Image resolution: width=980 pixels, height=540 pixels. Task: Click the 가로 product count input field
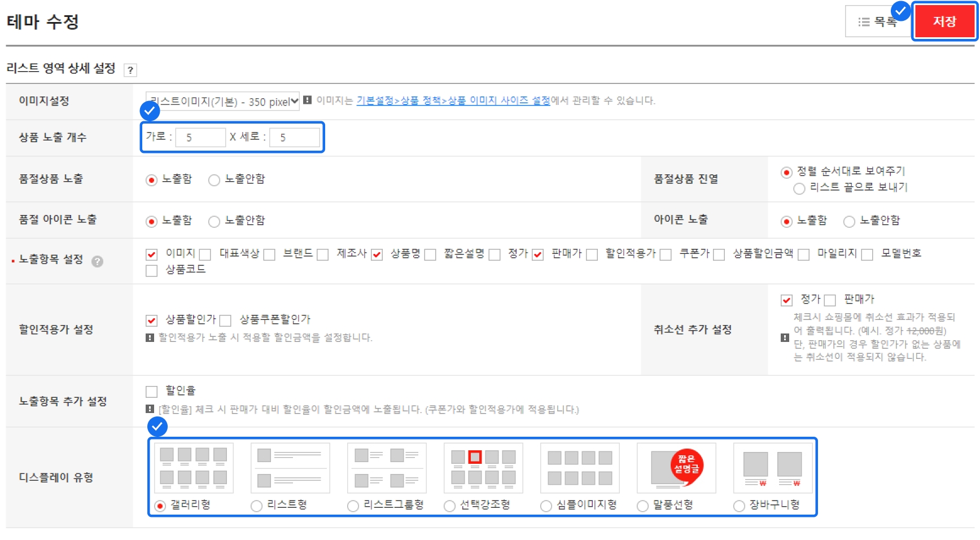tap(200, 138)
